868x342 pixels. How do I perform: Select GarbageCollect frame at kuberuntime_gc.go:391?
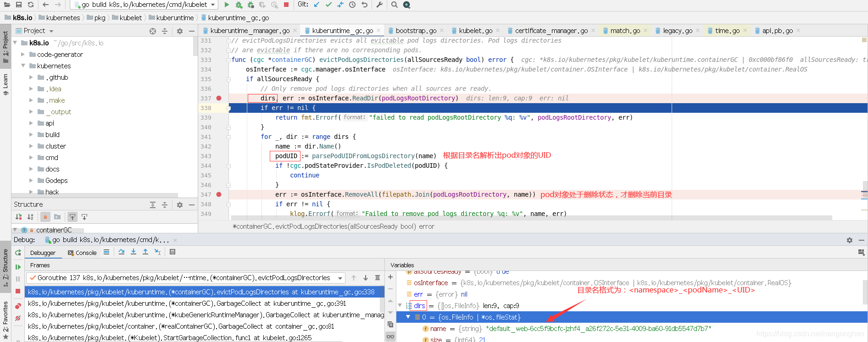(x=205, y=303)
